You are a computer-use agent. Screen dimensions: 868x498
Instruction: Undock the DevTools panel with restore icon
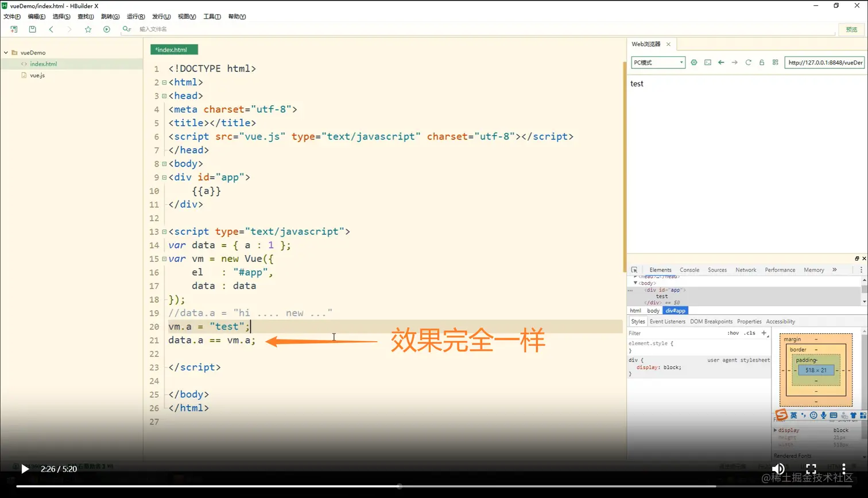[857, 258]
